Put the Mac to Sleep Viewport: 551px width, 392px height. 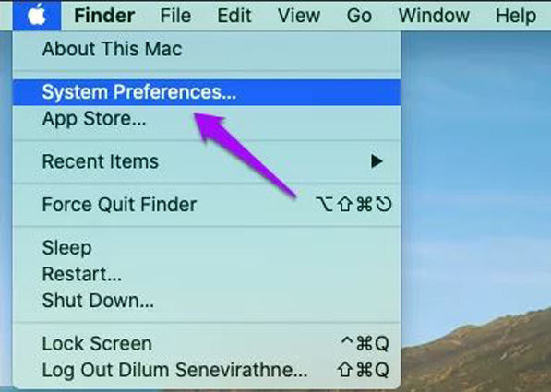207,248
